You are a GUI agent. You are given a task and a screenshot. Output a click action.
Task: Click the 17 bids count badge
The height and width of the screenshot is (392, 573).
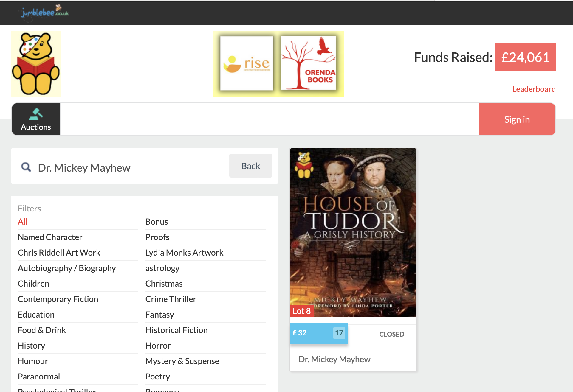[x=339, y=333]
